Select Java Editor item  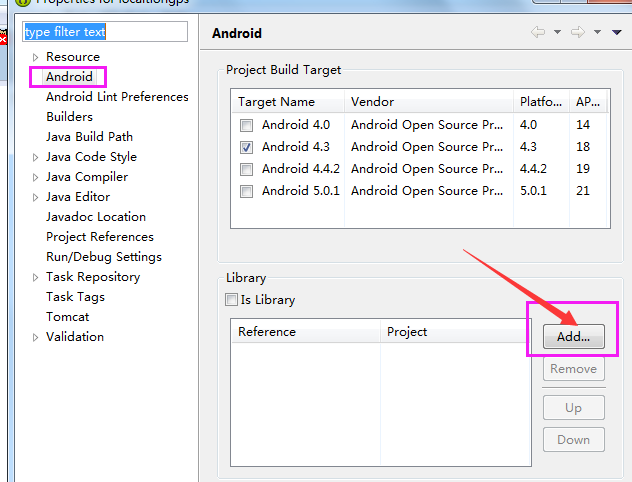pos(78,197)
